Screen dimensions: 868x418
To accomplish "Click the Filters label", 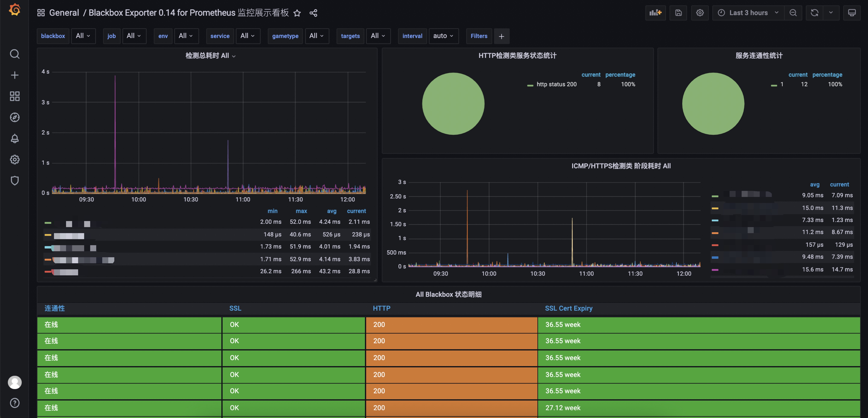I will (479, 36).
